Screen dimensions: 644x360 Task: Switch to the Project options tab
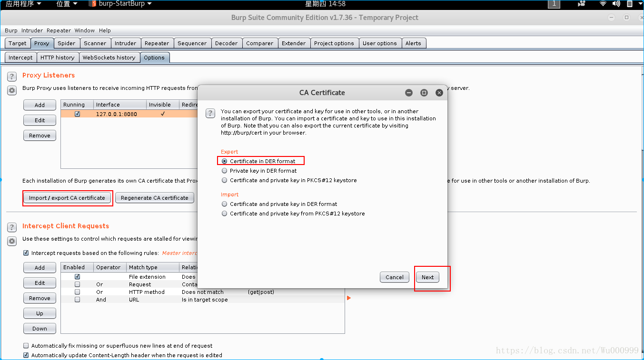[x=334, y=43]
